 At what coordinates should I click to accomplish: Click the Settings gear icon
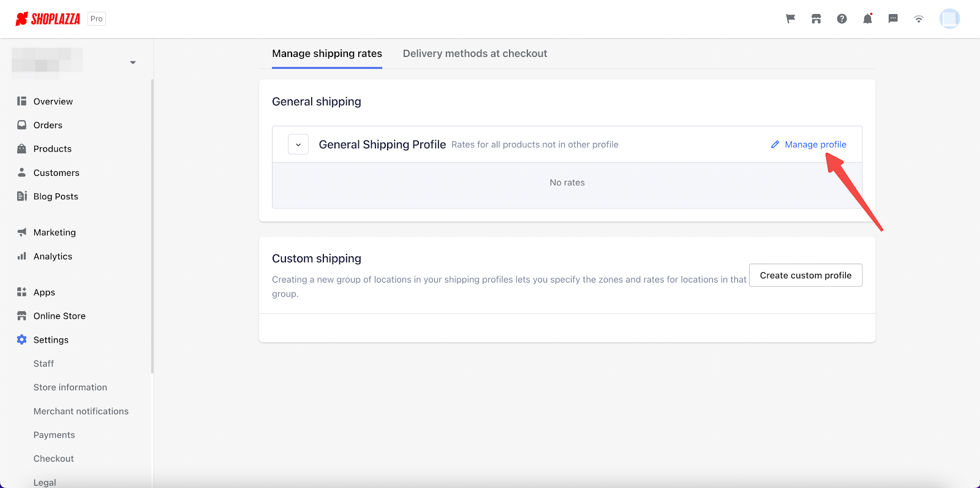tap(22, 340)
